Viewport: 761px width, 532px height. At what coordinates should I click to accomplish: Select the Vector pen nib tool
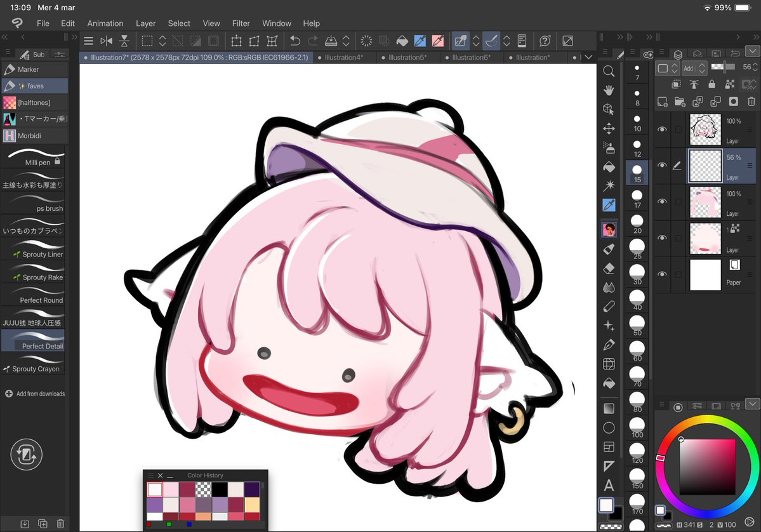pos(609,345)
